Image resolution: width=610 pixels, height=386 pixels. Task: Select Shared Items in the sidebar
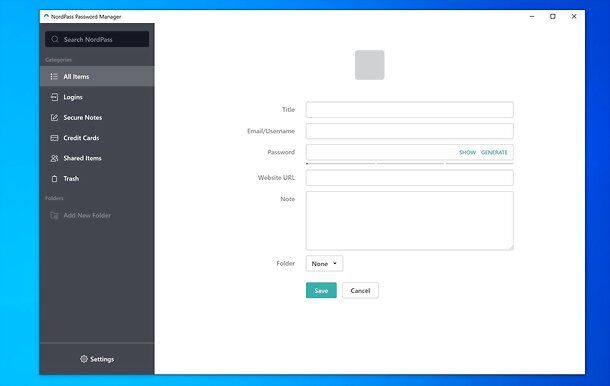tap(97, 158)
